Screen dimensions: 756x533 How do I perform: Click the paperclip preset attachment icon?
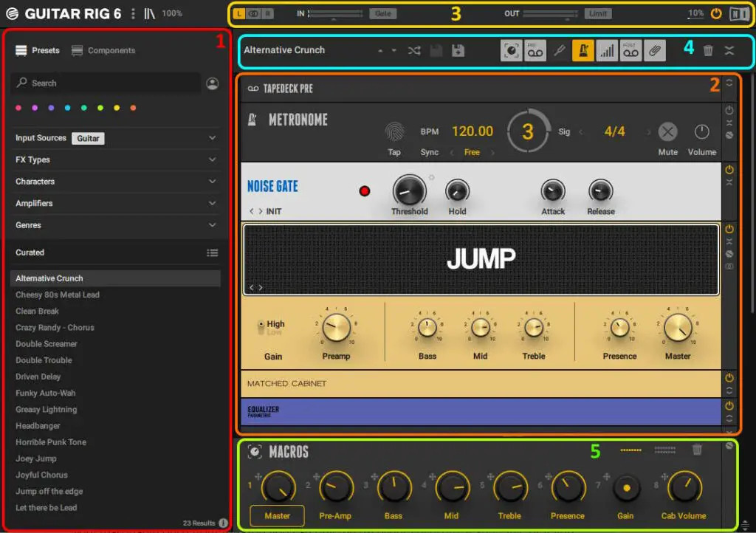coord(655,50)
